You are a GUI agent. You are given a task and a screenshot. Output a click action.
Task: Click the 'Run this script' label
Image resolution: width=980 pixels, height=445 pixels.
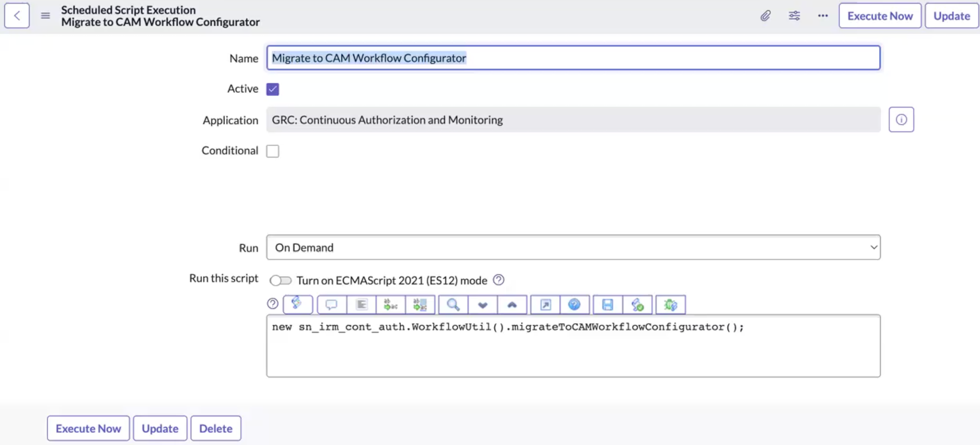[x=224, y=278]
